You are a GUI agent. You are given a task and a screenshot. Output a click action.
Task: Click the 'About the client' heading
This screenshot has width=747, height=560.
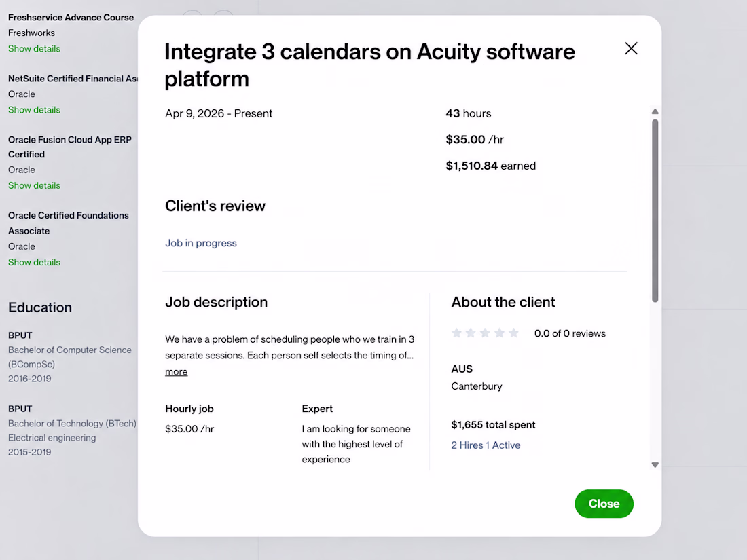pyautogui.click(x=503, y=302)
